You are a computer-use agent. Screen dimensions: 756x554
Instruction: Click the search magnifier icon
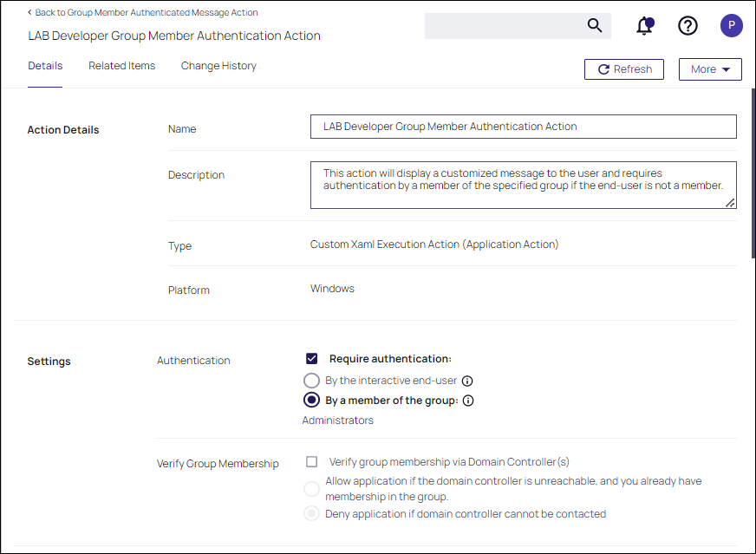point(595,25)
